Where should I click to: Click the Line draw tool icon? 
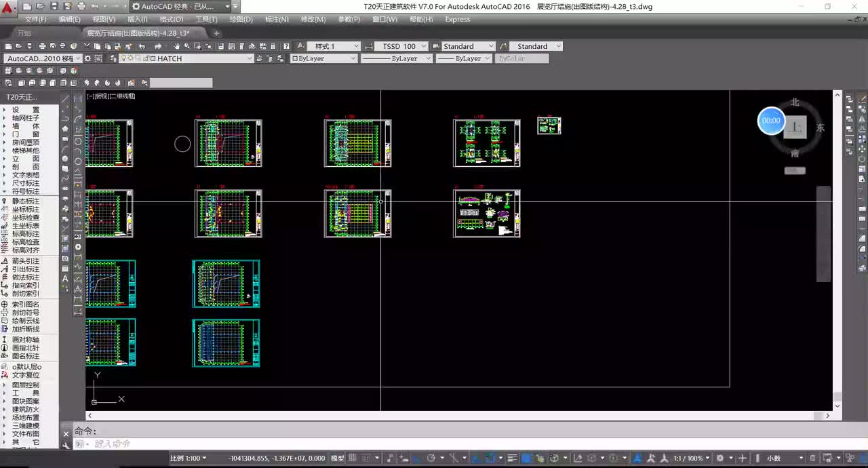pyautogui.click(x=66, y=99)
